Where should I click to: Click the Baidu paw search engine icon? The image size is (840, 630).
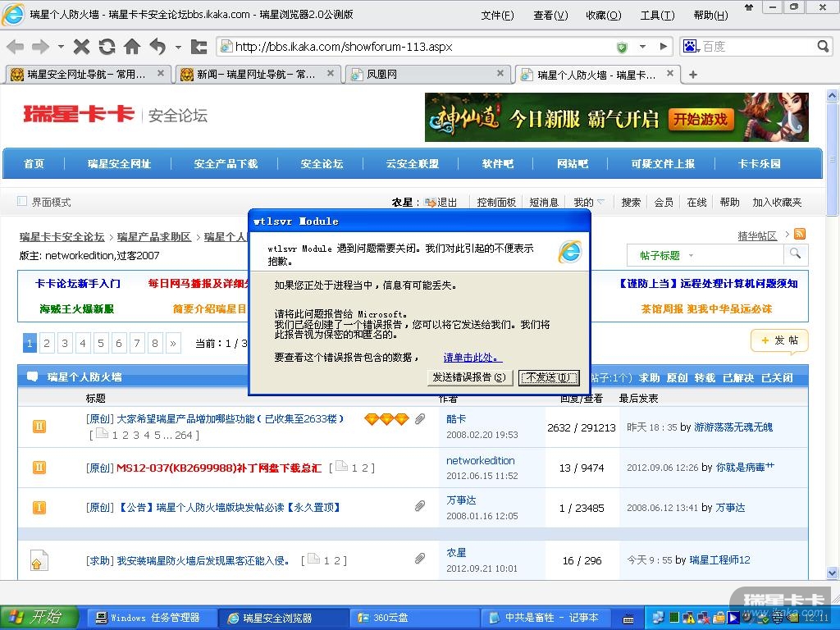[x=690, y=47]
